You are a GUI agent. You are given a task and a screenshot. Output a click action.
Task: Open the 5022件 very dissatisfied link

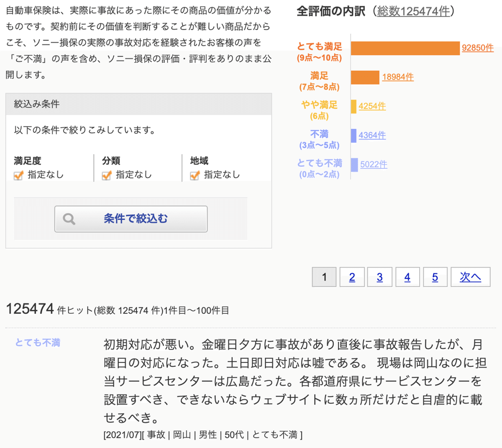click(x=374, y=165)
